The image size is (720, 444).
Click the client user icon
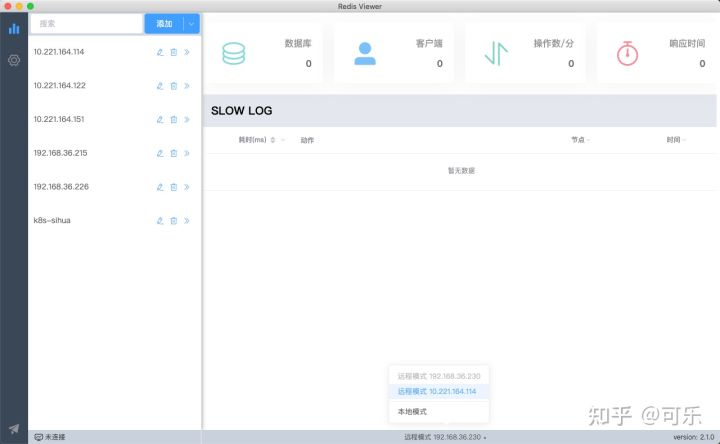(x=365, y=53)
